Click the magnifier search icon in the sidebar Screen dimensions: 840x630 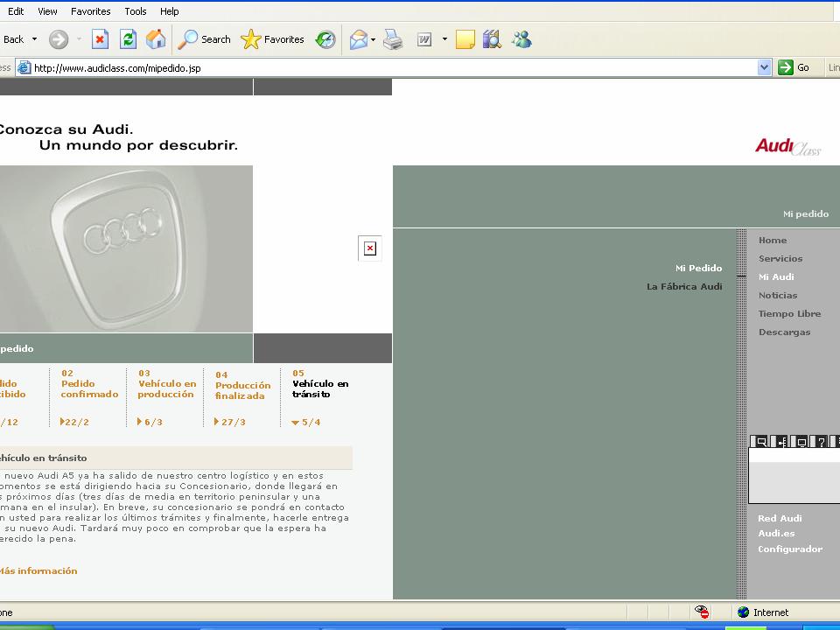point(760,441)
